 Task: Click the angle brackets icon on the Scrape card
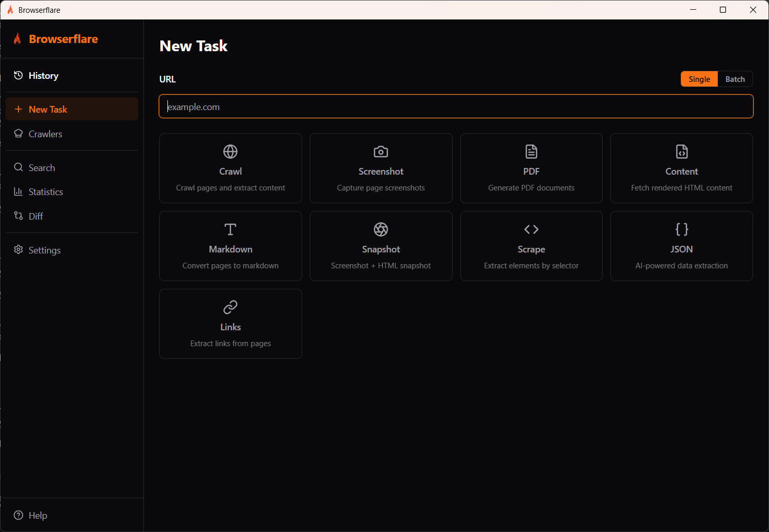tap(531, 229)
